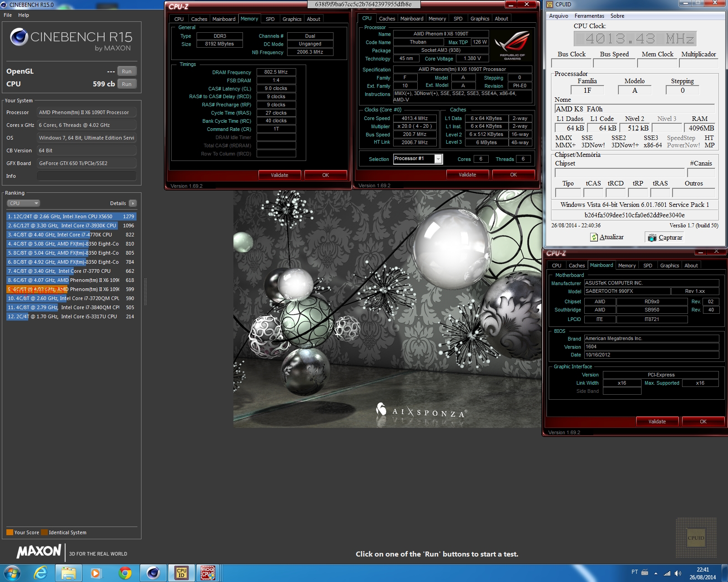Select ranking row Intel Xeon CPU X5650
Screen dimensions: 728x582
click(x=71, y=216)
